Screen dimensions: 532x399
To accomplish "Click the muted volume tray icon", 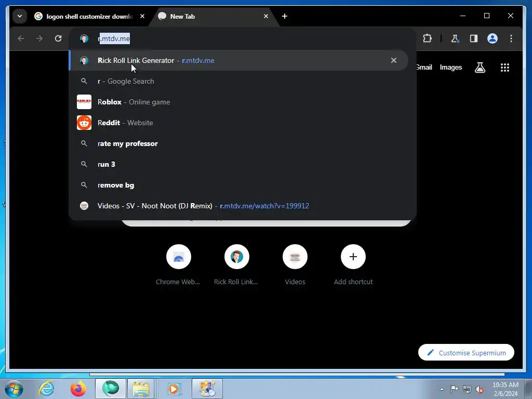I will (480, 389).
